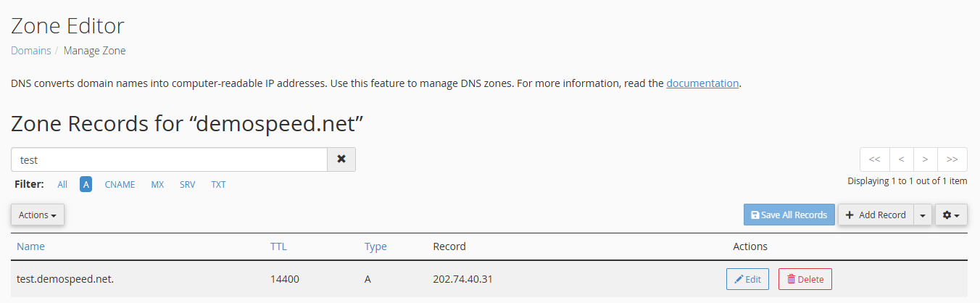
Task: Delete the test.demospeed.net A record
Action: point(805,279)
